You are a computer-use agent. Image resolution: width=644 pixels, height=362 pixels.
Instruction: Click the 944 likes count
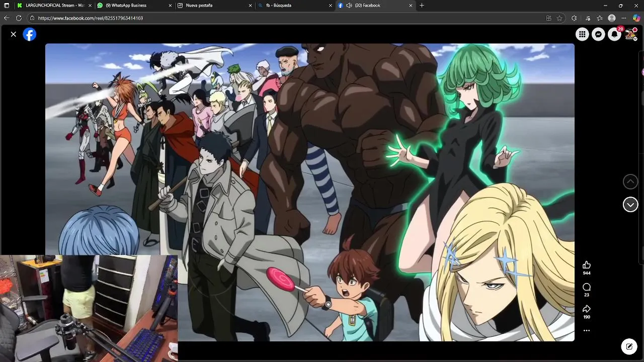pyautogui.click(x=587, y=273)
